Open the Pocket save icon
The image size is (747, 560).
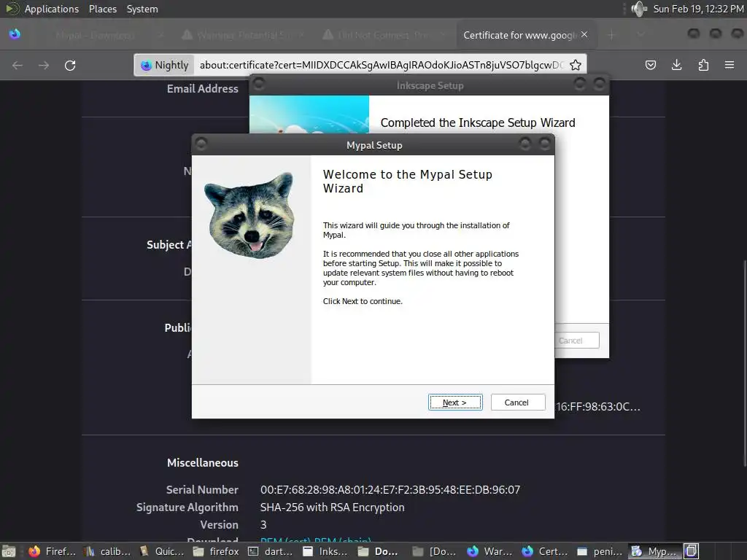[651, 65]
